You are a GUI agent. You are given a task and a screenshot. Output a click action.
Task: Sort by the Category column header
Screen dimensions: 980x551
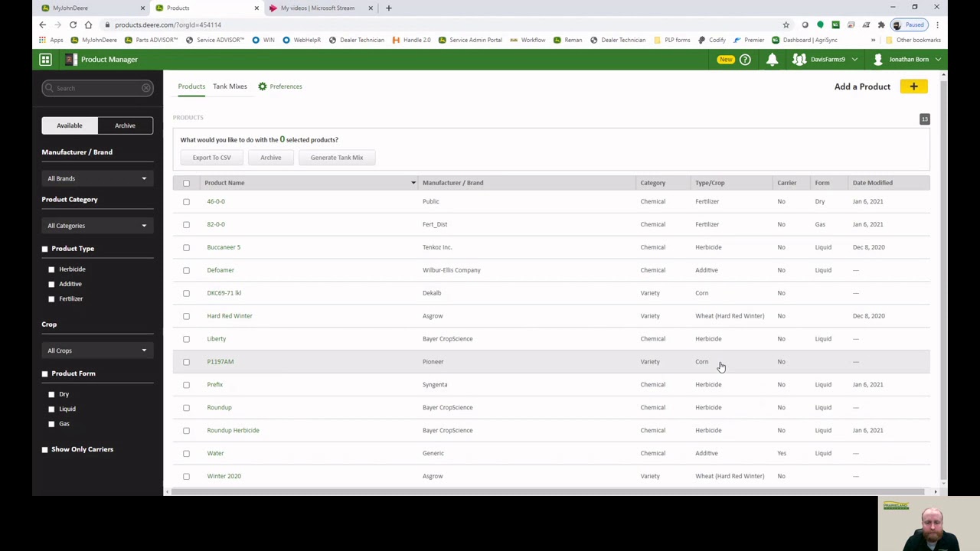point(652,183)
